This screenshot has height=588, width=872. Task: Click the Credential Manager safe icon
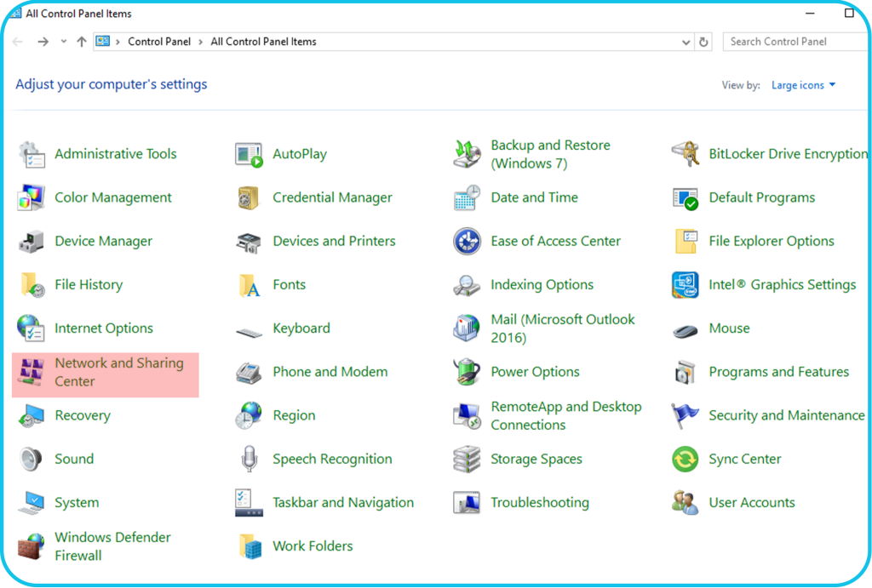click(x=249, y=198)
